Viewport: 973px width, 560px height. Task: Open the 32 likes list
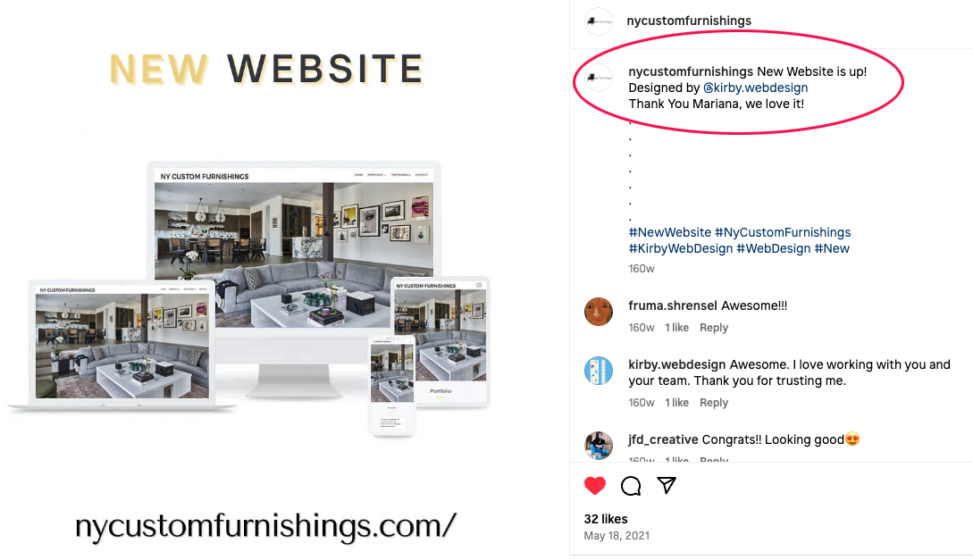606,519
